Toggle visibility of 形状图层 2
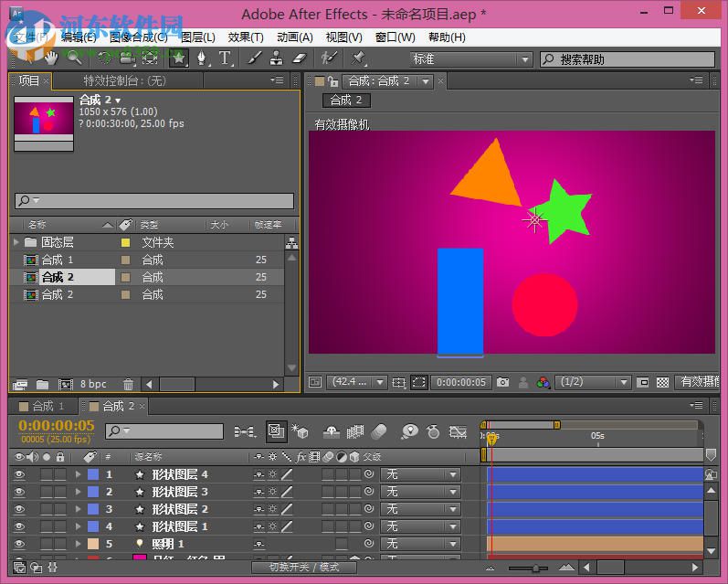728x584 pixels. pos(18,509)
